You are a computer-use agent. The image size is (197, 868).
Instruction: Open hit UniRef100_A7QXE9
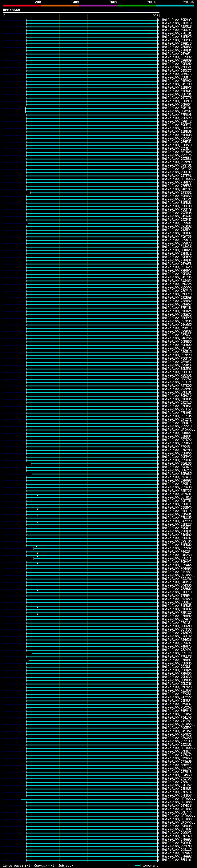(x=177, y=23)
